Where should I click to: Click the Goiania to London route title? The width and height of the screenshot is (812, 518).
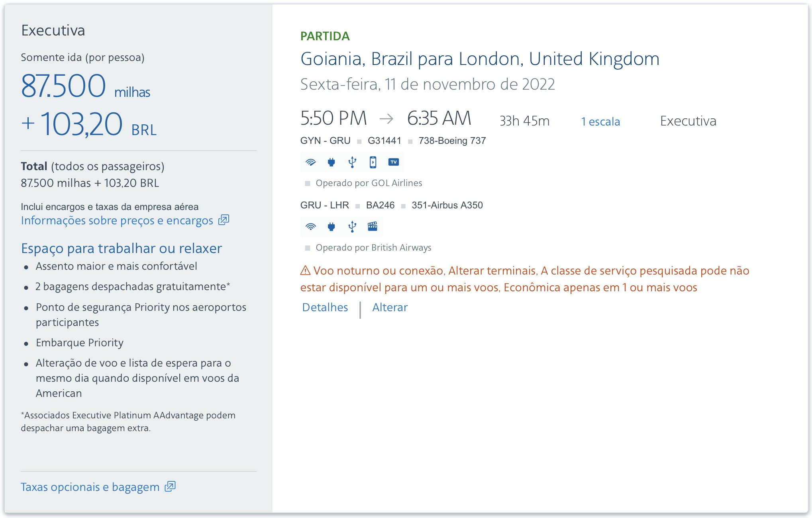(480, 59)
